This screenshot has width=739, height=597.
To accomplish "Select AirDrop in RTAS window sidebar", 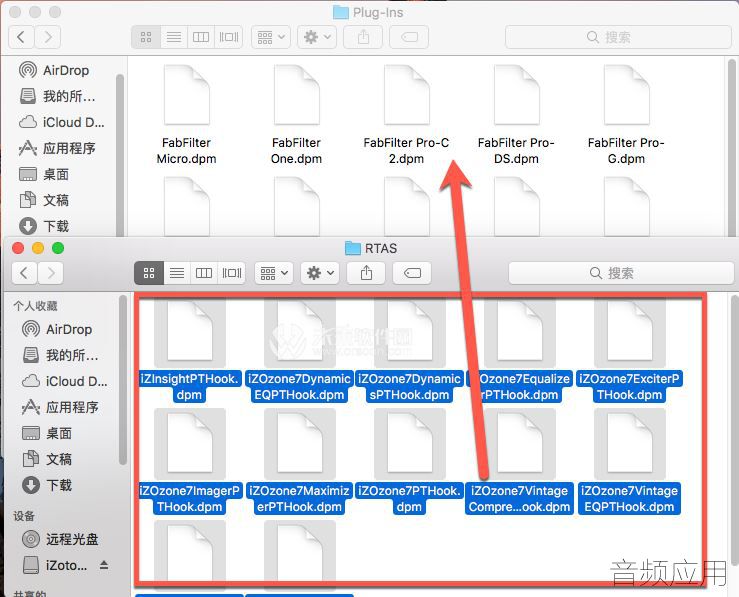I will coord(57,329).
